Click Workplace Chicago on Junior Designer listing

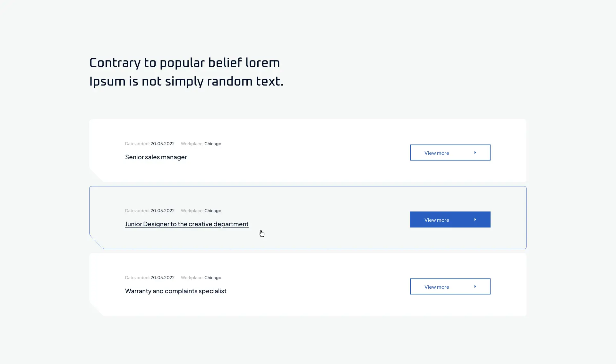[213, 211]
